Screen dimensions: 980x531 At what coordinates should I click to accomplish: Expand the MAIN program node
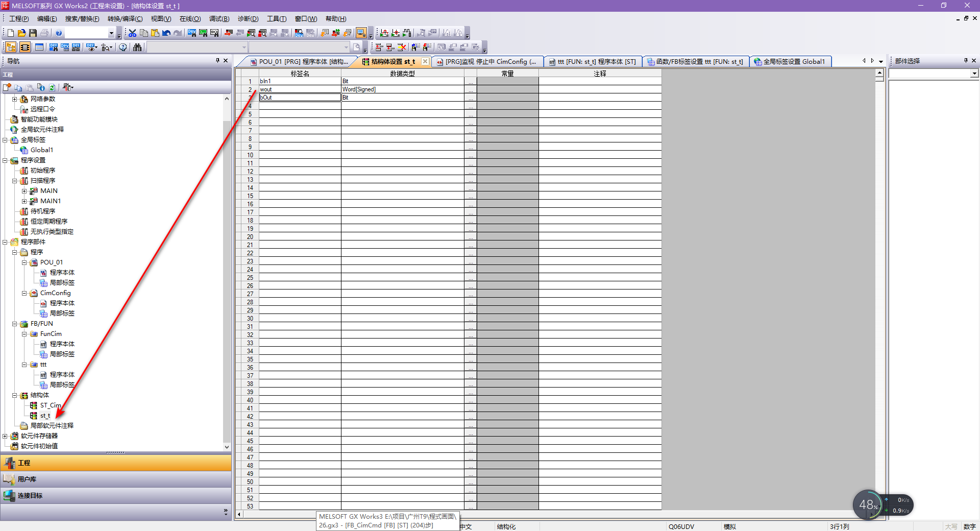click(24, 191)
